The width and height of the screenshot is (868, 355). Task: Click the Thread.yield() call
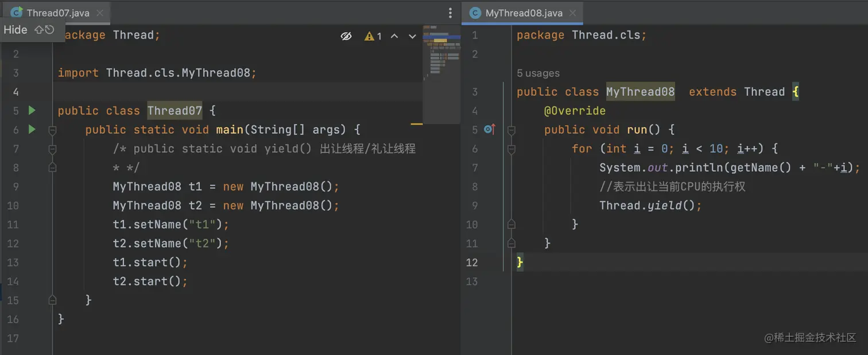point(651,206)
